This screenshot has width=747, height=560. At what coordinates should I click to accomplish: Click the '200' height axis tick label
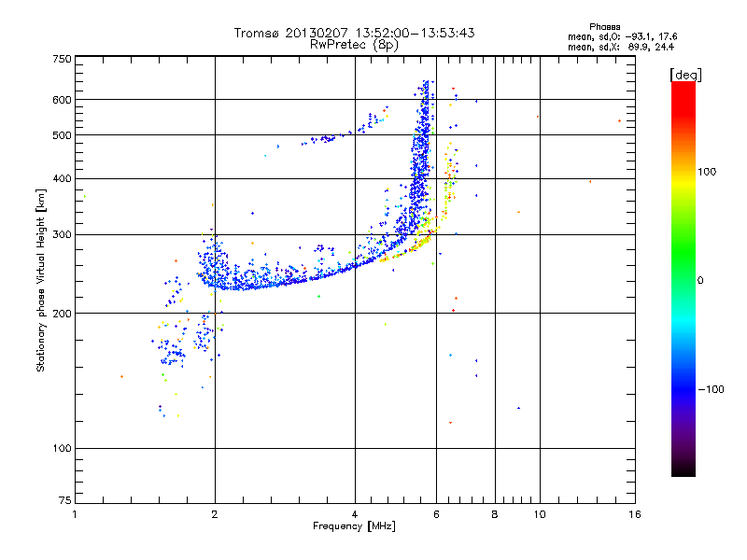click(x=63, y=314)
